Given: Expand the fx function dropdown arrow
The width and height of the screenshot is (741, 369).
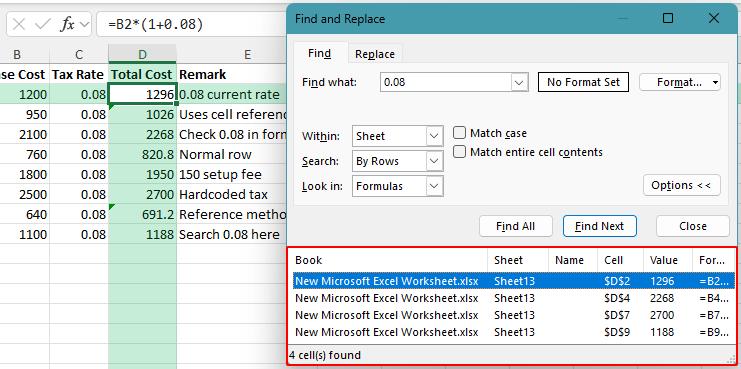Looking at the screenshot, I should coord(85,25).
